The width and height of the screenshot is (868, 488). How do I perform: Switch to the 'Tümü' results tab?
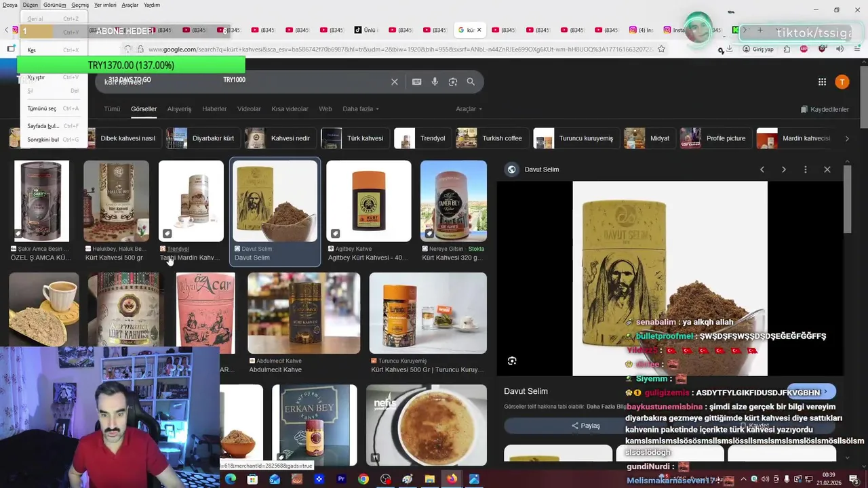112,109
